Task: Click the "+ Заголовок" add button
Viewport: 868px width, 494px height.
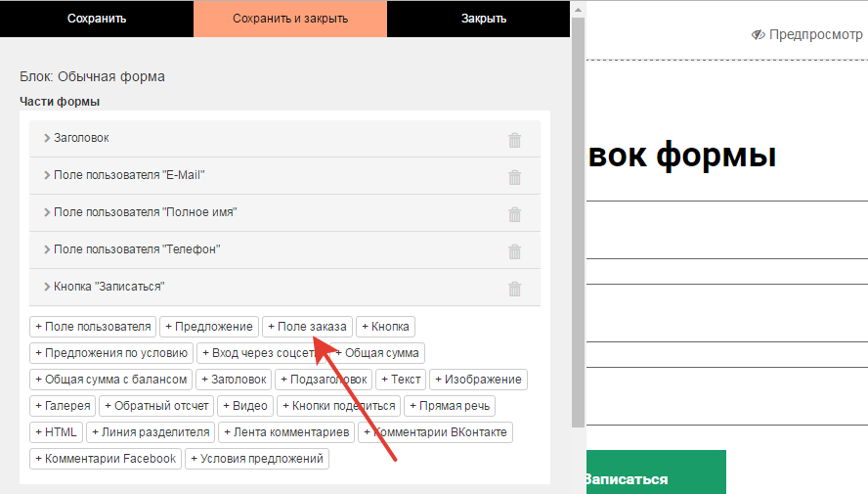Action: tap(234, 380)
